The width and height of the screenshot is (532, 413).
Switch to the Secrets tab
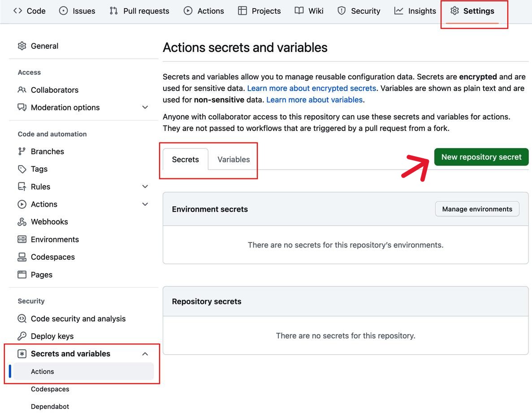185,159
